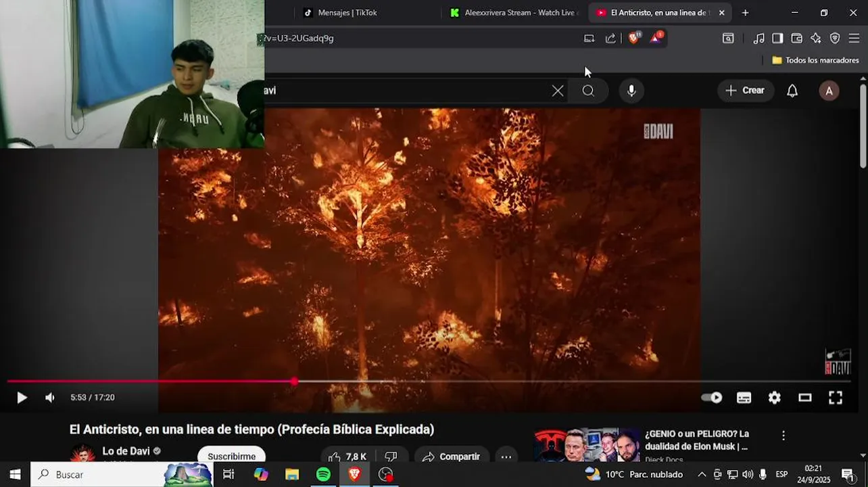Click the progress bar scrubber dot
The image size is (868, 487).
coord(294,381)
